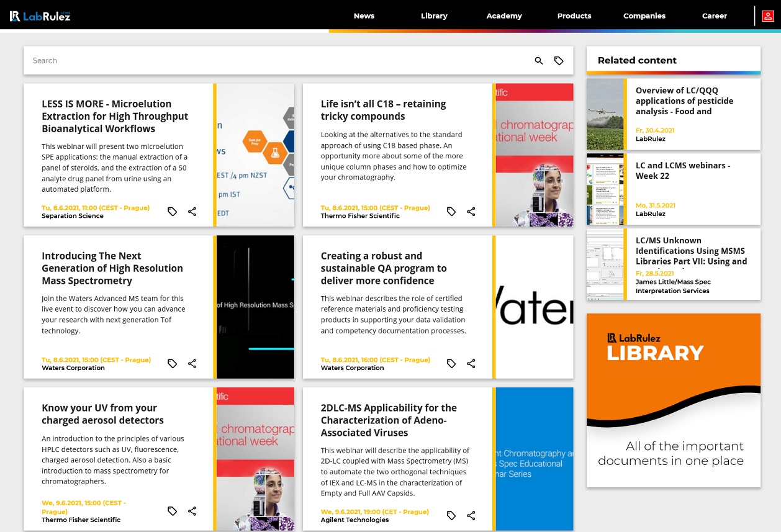The height and width of the screenshot is (532, 781).
Task: Click date Tu, 8.6.2021, 11:00 CEST
Action: click(x=96, y=208)
